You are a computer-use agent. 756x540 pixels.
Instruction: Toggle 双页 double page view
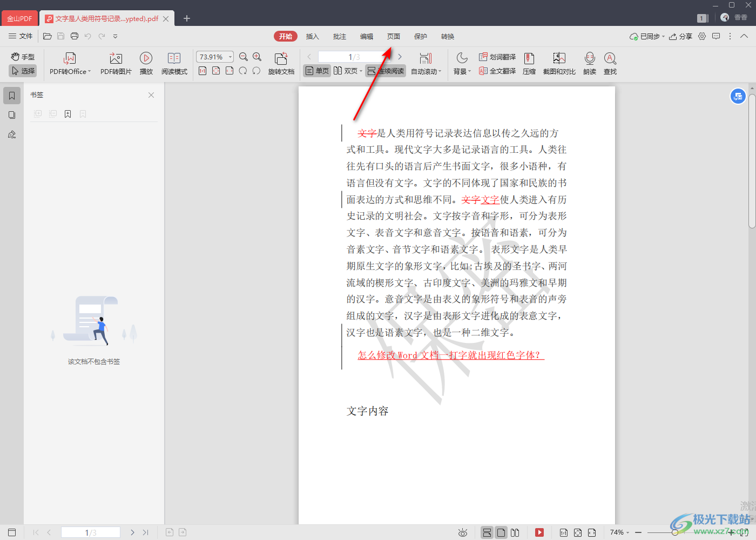346,71
